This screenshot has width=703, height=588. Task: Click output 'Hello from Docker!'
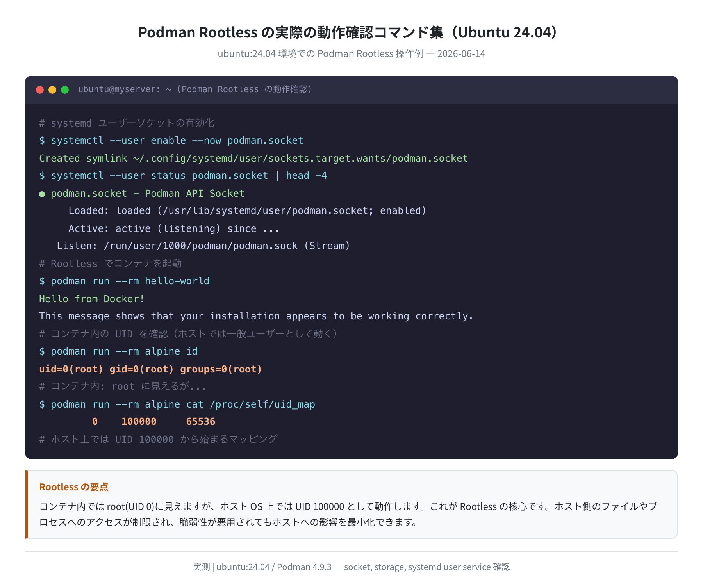(x=92, y=299)
